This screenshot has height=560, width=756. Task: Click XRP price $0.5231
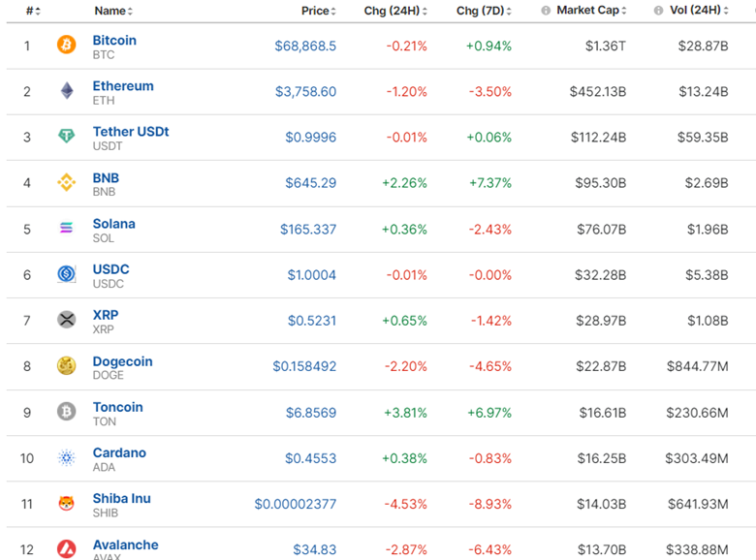point(312,321)
